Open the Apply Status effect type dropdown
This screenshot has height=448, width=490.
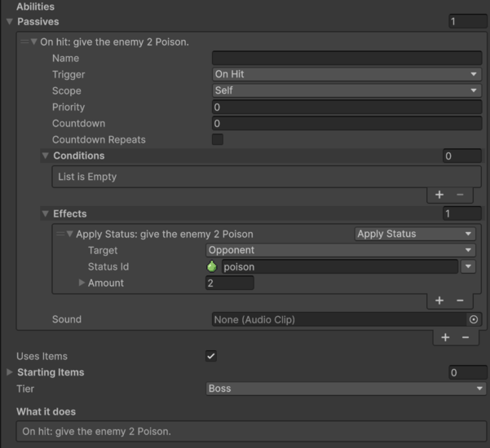[415, 234]
